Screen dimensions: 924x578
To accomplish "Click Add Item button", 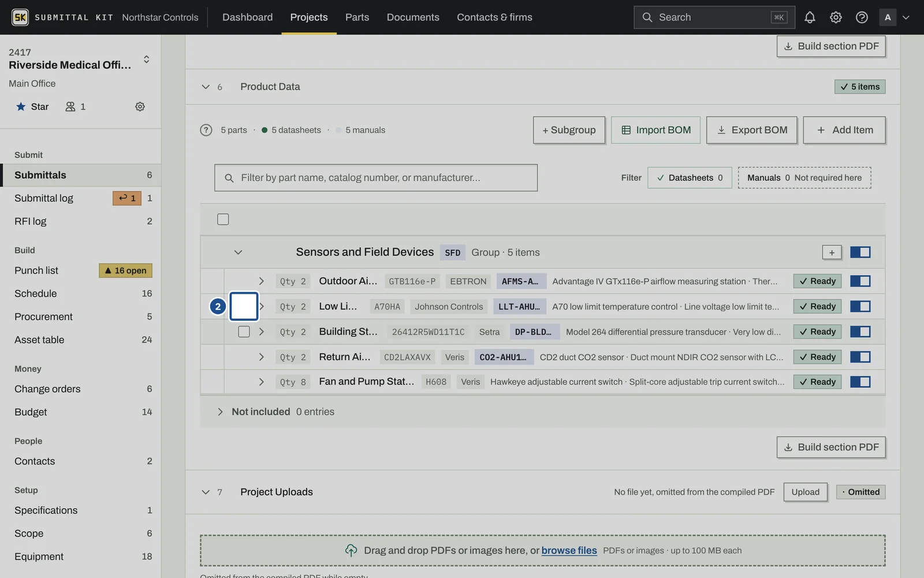I will pos(844,130).
